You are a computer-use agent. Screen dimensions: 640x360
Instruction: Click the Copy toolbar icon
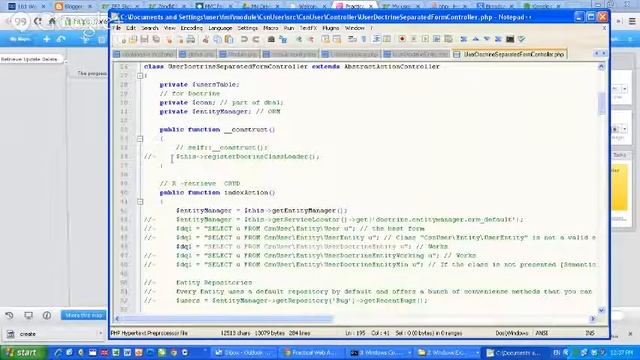tap(218, 39)
